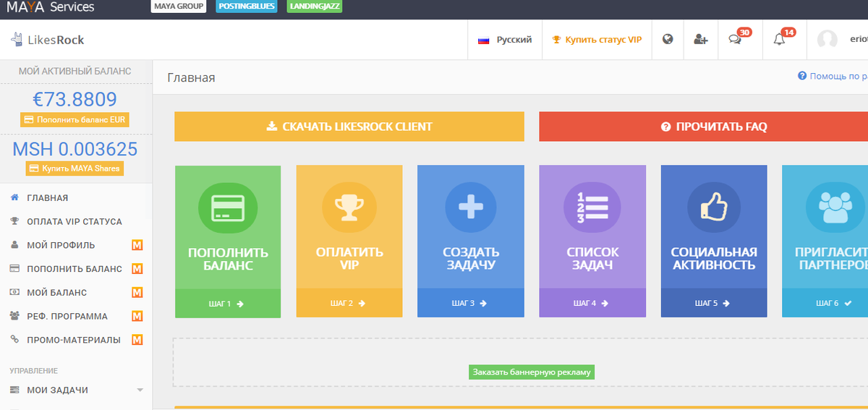868x410 pixels.
Task: Click the Мой активный баланс heading
Action: point(75,71)
